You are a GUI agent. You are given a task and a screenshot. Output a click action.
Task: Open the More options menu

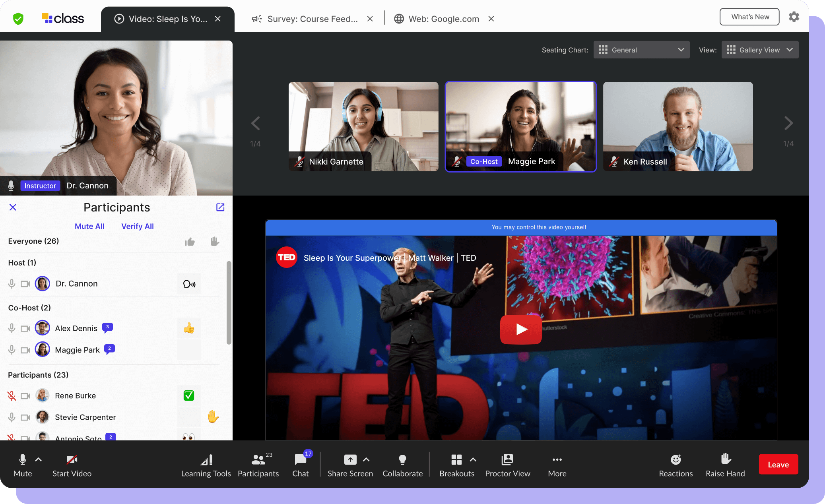(557, 465)
